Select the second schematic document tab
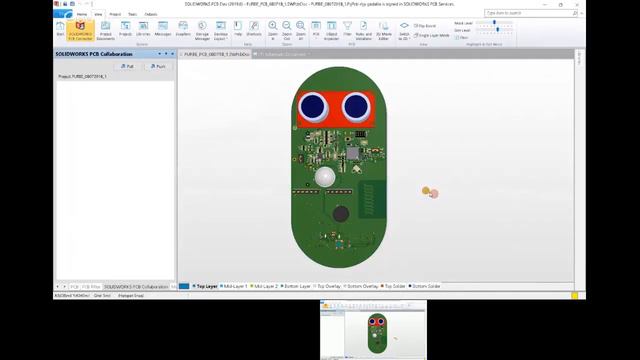The height and width of the screenshot is (360, 640). 282,54
